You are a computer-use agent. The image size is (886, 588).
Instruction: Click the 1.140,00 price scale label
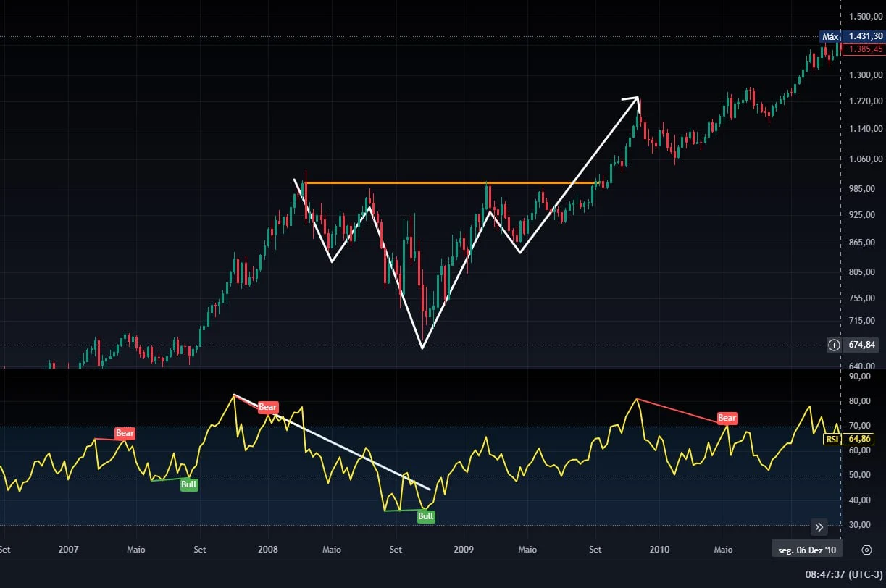pyautogui.click(x=865, y=129)
